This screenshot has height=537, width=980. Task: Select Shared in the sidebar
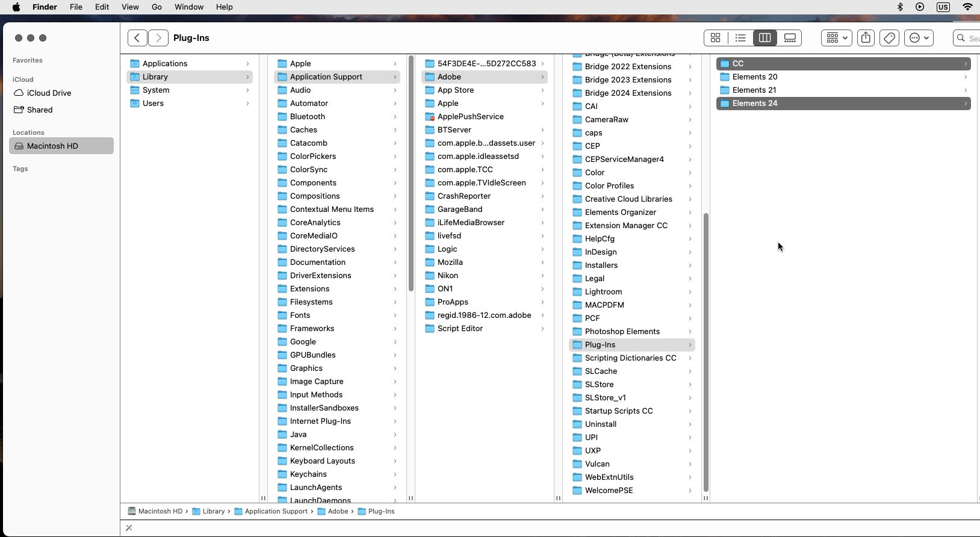click(61, 110)
